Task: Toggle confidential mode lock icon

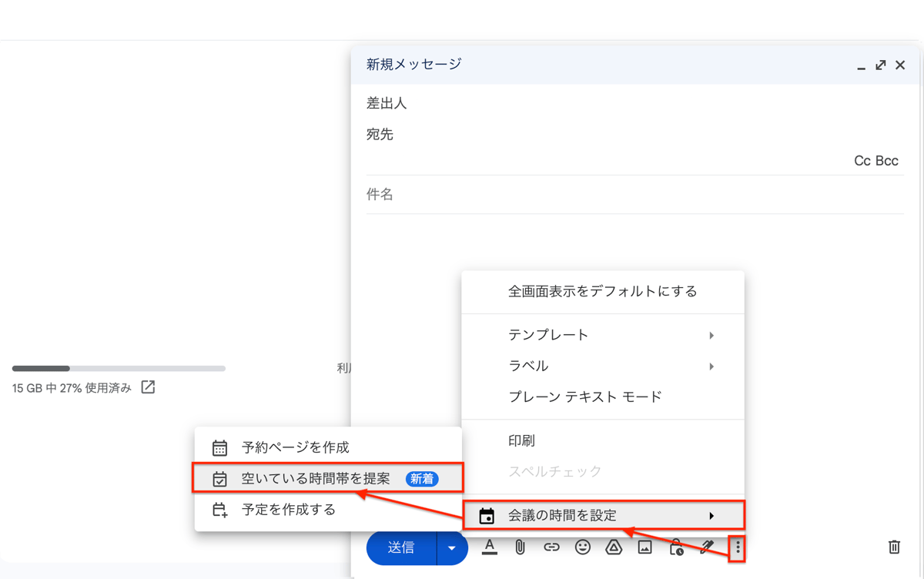Action: [x=676, y=547]
